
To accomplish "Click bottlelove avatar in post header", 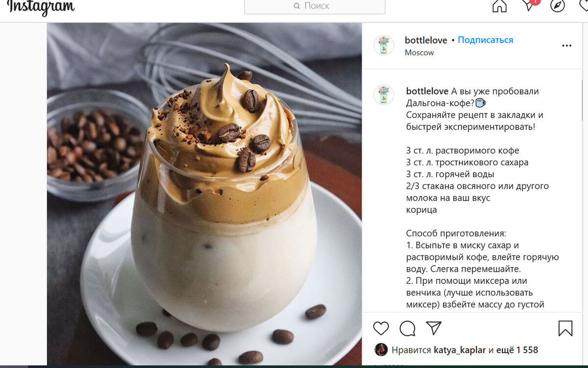I will [x=384, y=45].
